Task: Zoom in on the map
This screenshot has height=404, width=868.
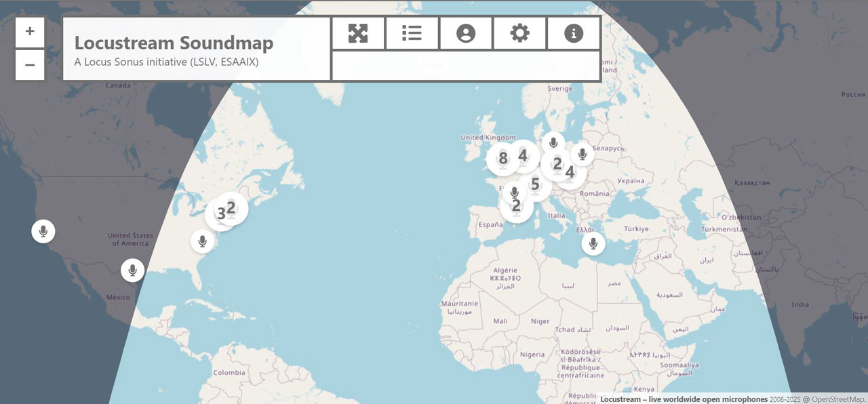Action: (30, 32)
